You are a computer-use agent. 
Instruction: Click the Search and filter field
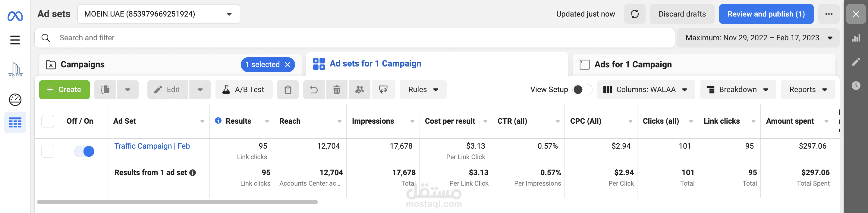click(x=354, y=38)
